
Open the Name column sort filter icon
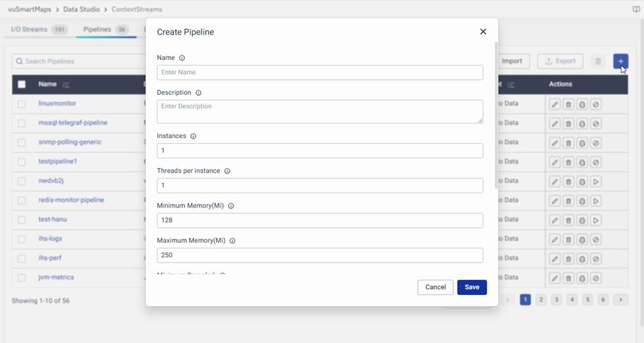pyautogui.click(x=66, y=85)
